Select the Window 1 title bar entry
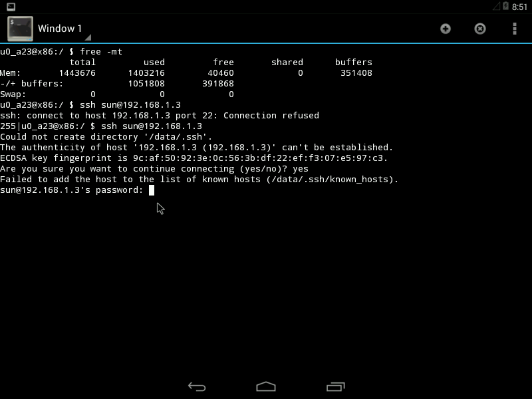Screen dimensions: 532x399 coord(60,29)
